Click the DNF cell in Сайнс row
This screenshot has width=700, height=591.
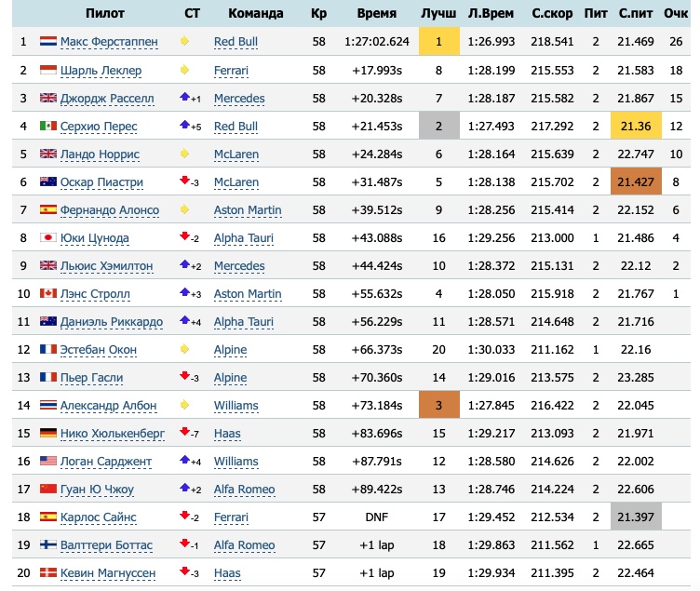pos(377,517)
